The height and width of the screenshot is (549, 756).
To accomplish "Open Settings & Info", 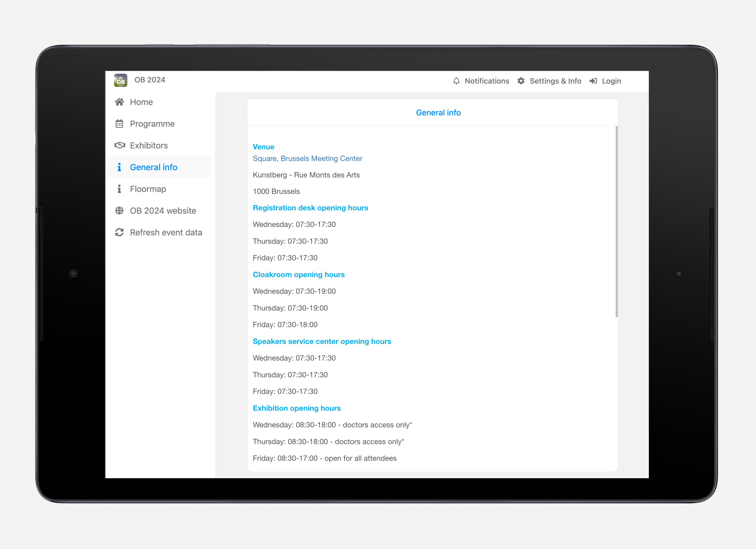I will [x=555, y=81].
